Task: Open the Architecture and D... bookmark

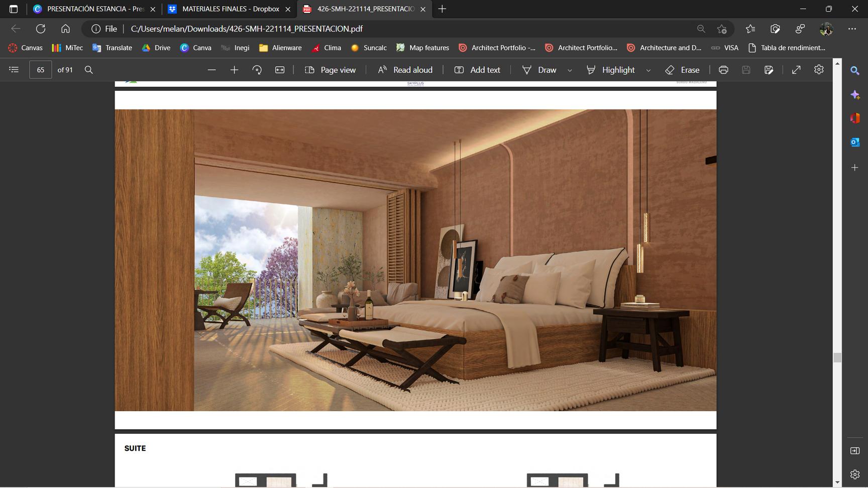Action: pos(664,48)
